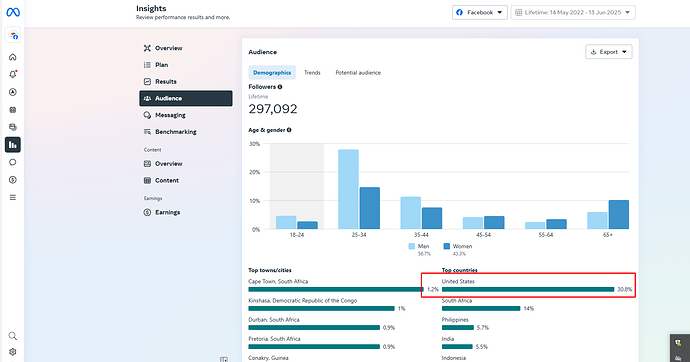Switch to Potential audience tab
Screen dimensions: 690x362
358,73
